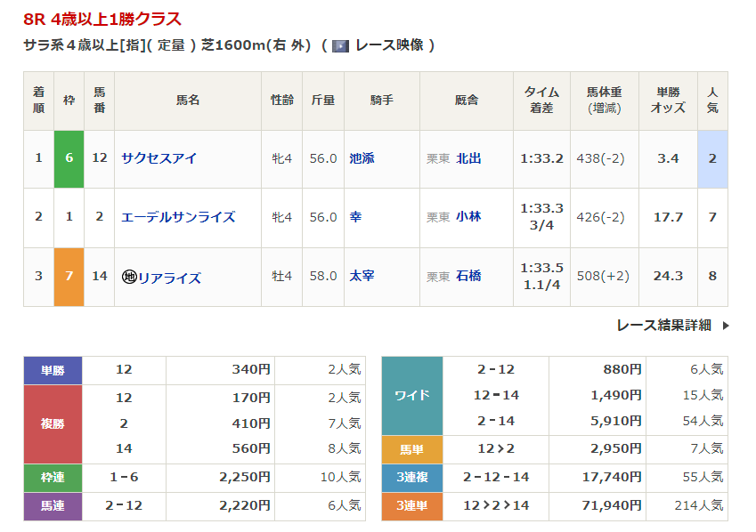Click jockey name 幸
Screen dimensions: 756x532
[x=355, y=217]
